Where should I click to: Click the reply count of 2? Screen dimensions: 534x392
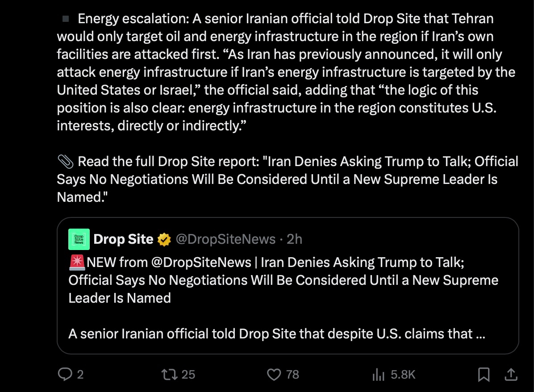(80, 374)
